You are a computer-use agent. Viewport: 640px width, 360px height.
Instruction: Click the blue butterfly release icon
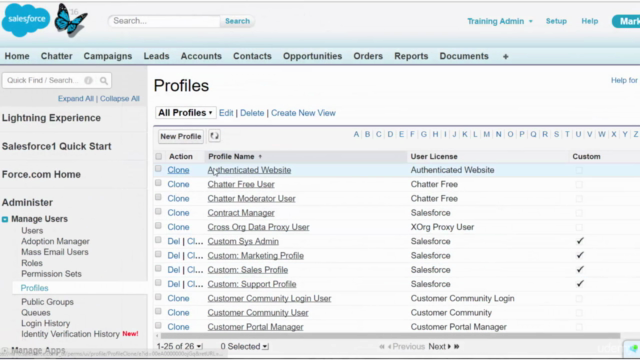coord(71,20)
